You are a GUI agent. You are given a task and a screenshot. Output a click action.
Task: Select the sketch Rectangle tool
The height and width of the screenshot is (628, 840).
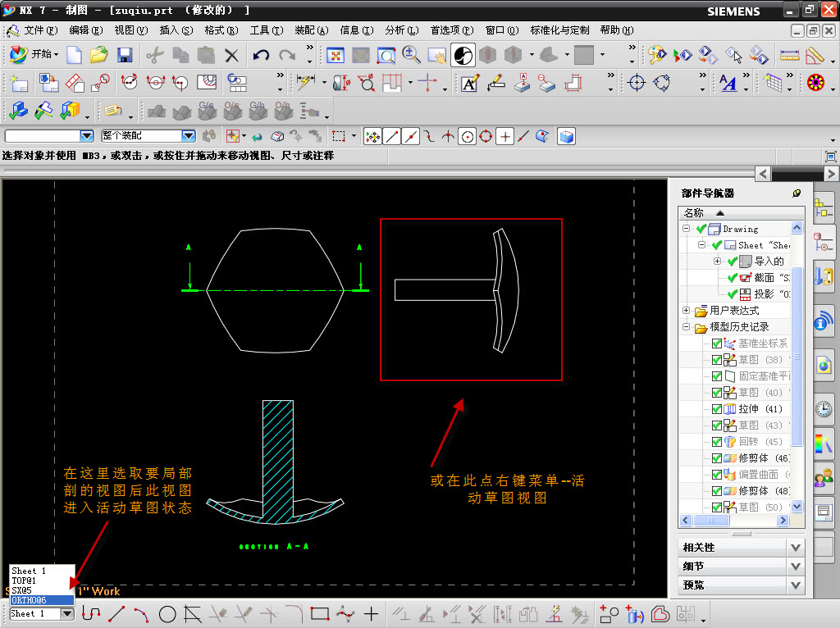[x=320, y=613]
